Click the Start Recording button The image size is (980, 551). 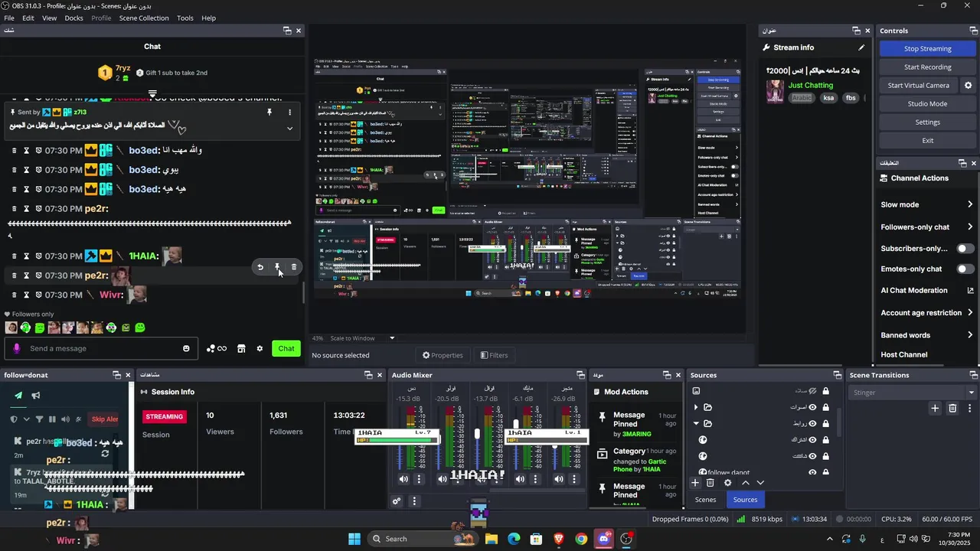coord(927,67)
